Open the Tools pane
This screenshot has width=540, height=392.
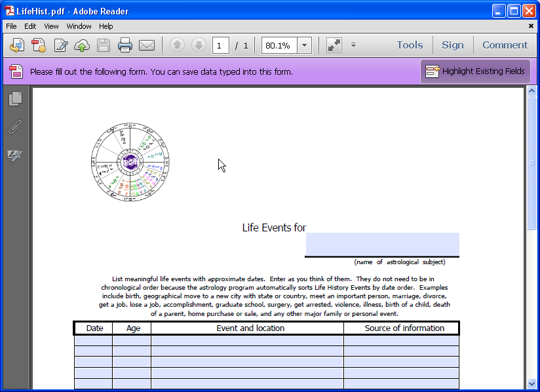(410, 45)
